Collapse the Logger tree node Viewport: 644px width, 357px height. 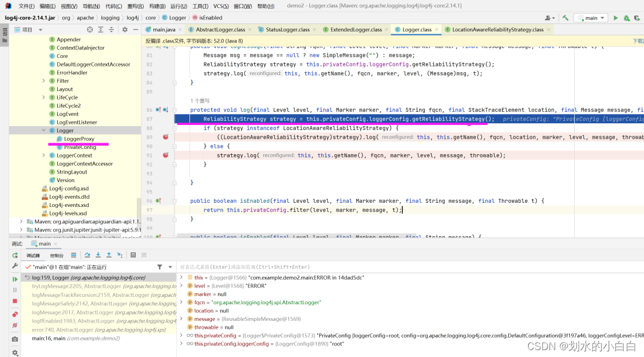tap(44, 131)
